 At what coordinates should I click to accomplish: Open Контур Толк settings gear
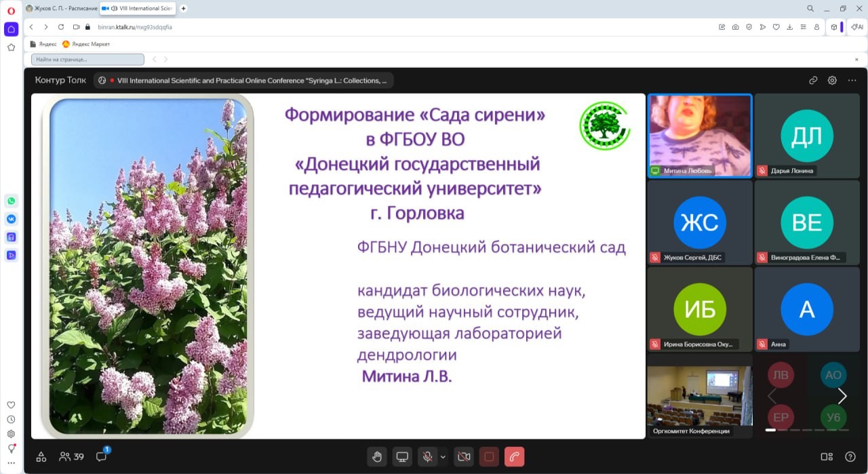tap(832, 80)
